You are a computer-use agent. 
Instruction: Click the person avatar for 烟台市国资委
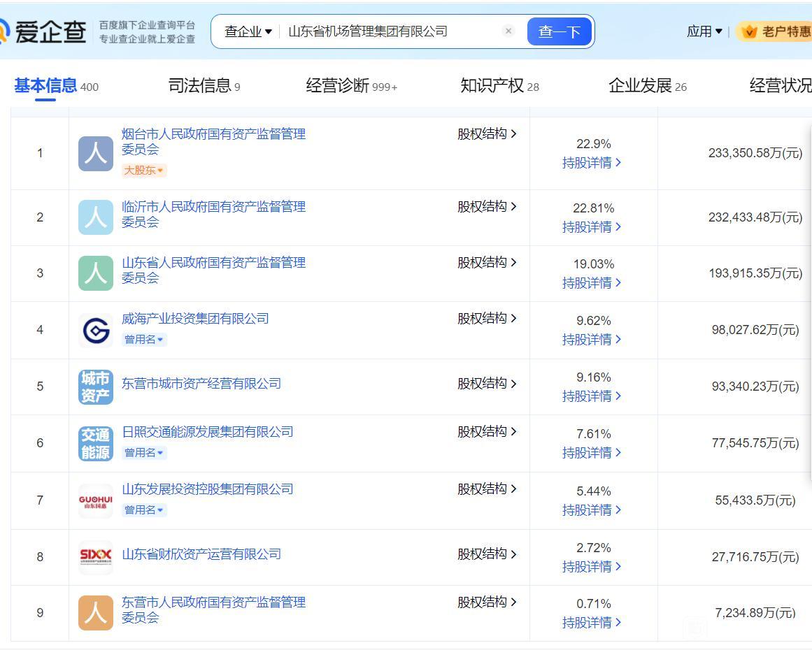point(95,152)
